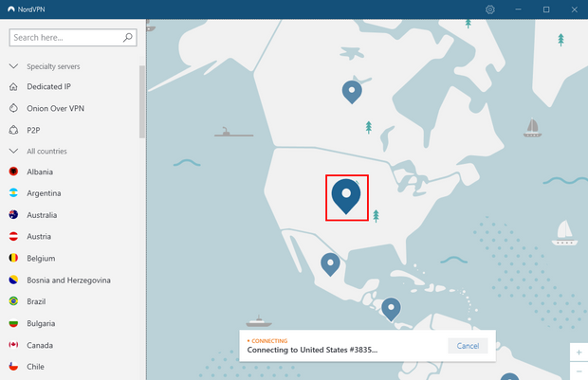588x380 pixels.
Task: Focus the 'Search here...' field
Action: coord(73,38)
